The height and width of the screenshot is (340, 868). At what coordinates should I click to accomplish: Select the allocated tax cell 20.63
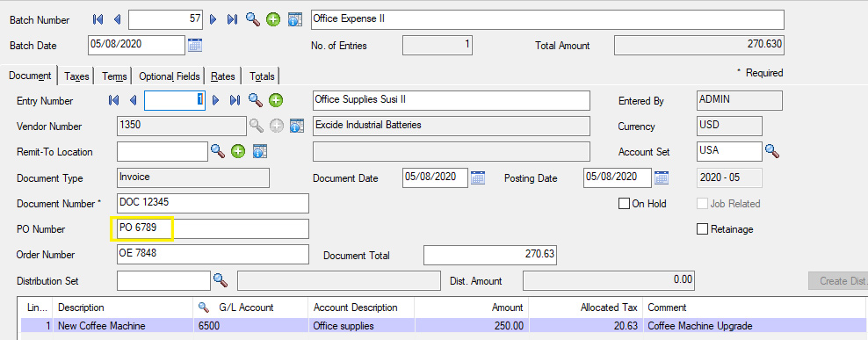[586, 326]
